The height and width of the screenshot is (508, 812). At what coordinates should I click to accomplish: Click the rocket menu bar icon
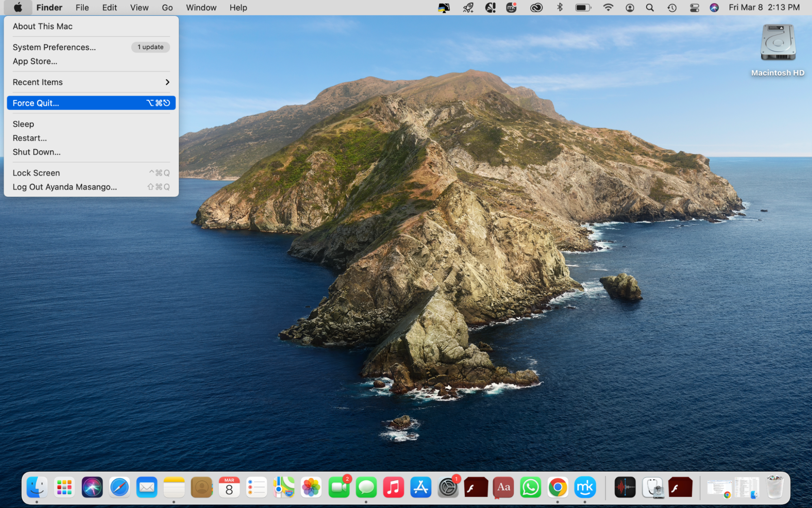[x=468, y=8]
